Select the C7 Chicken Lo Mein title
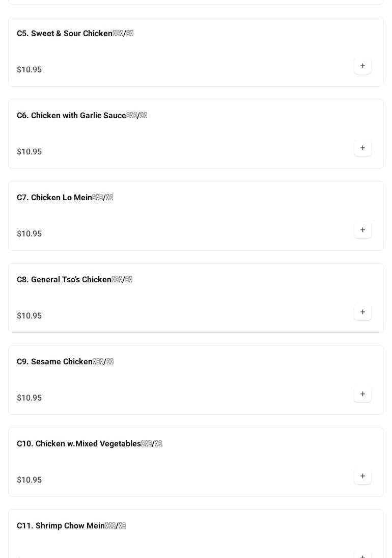This screenshot has width=392, height=558. [x=65, y=198]
